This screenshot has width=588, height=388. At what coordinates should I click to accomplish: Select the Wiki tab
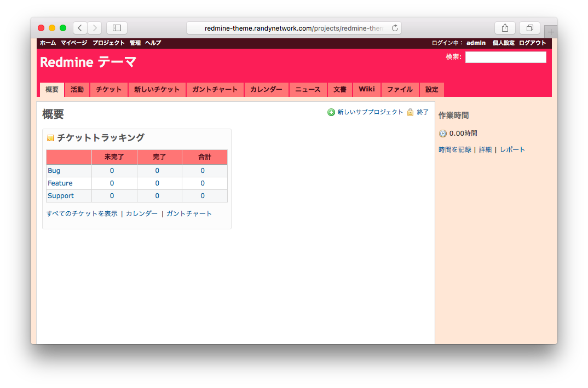pos(367,90)
